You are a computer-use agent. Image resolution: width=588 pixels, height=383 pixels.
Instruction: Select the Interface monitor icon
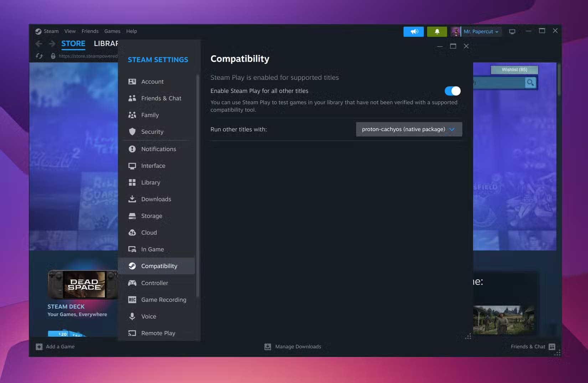tap(132, 166)
